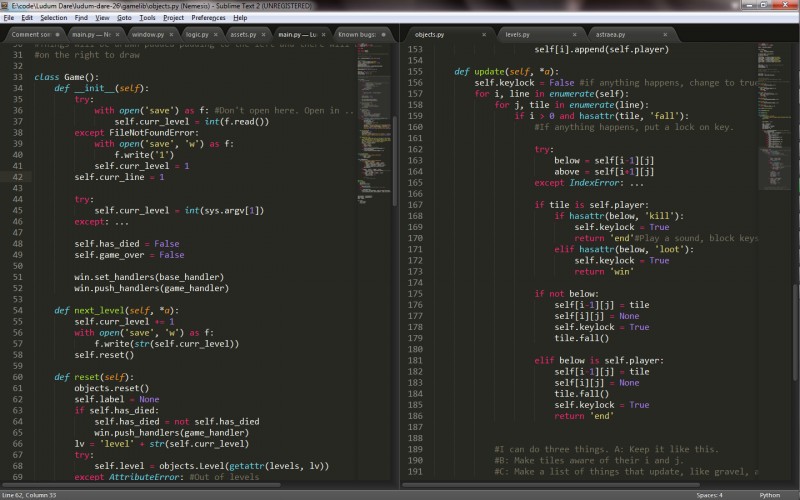Click 'win.set_handlers(base_handler)' line
The width and height of the screenshot is (800, 500).
click(x=149, y=277)
